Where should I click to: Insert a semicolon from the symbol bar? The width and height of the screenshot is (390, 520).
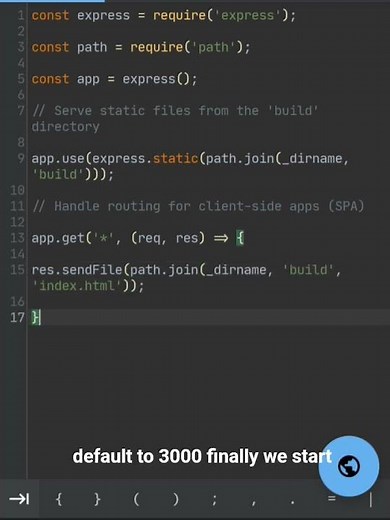[x=214, y=499]
